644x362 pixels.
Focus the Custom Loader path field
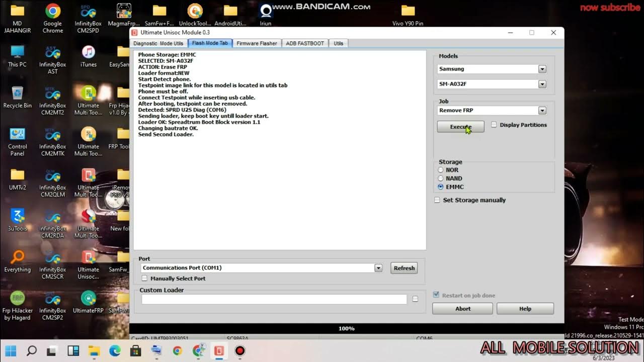[274, 299]
